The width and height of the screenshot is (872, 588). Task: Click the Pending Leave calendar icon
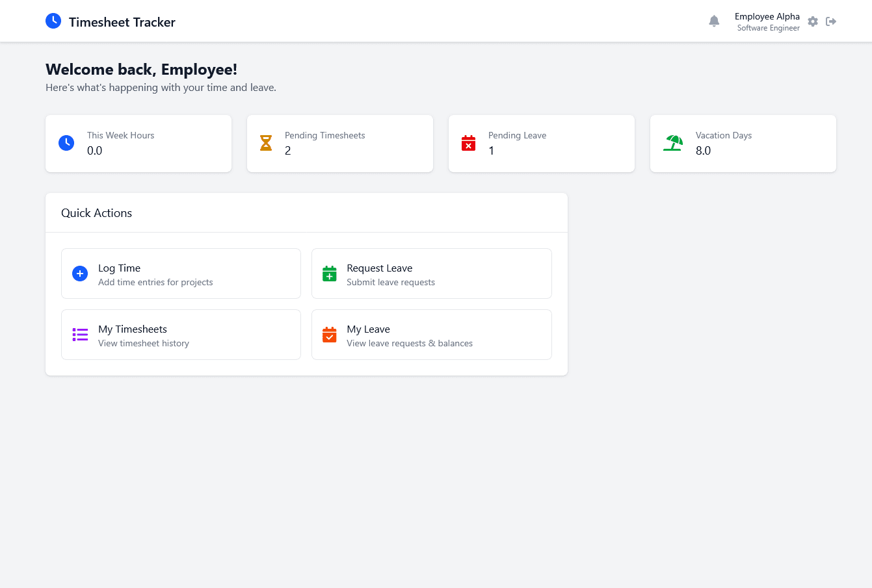click(469, 142)
